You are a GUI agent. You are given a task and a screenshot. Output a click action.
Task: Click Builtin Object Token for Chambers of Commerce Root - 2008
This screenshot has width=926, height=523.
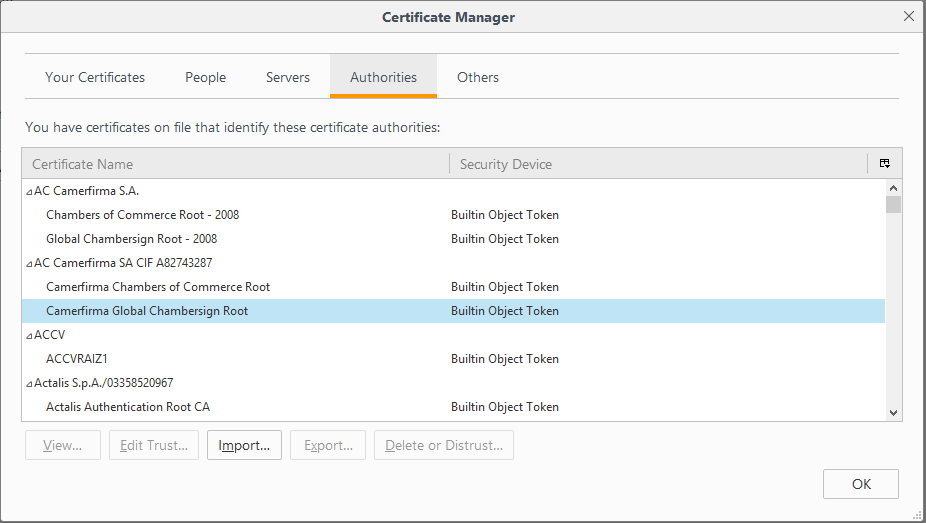[504, 215]
